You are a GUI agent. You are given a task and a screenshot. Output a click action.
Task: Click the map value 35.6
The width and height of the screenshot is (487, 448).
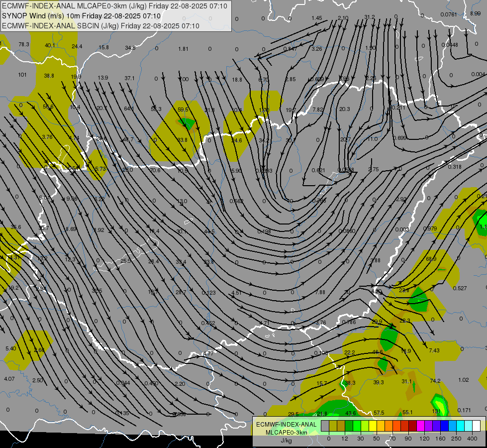16,227
